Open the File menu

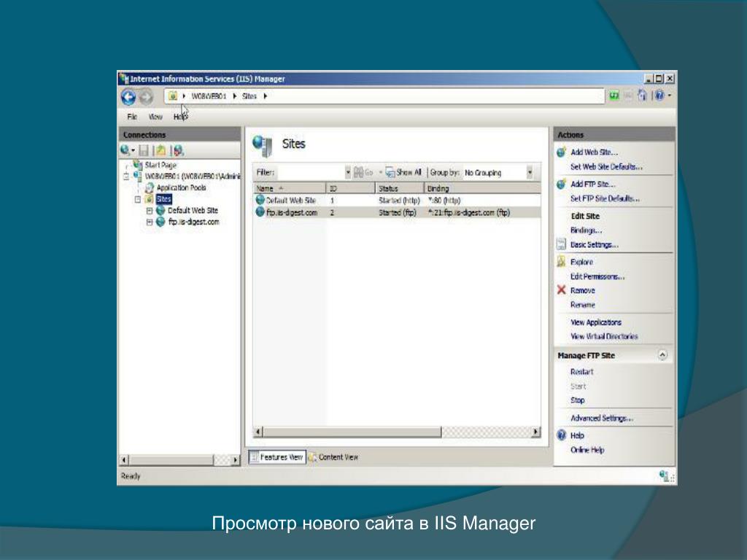pos(132,117)
